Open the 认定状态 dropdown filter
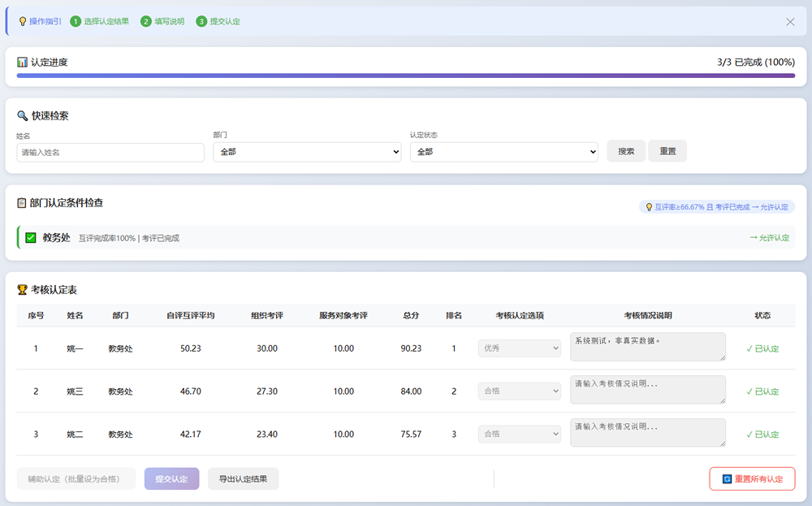Screen dimensions: 812x506 [504, 152]
